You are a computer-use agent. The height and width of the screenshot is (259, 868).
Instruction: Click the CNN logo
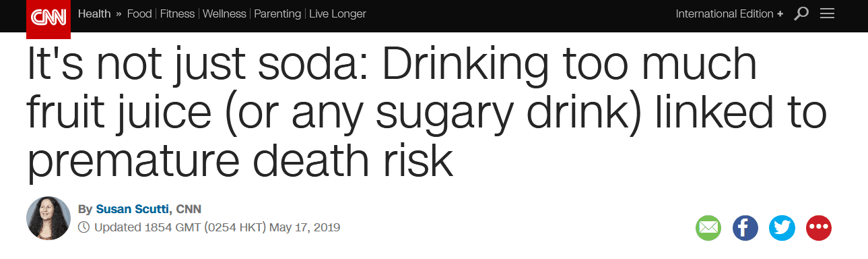pos(48,16)
